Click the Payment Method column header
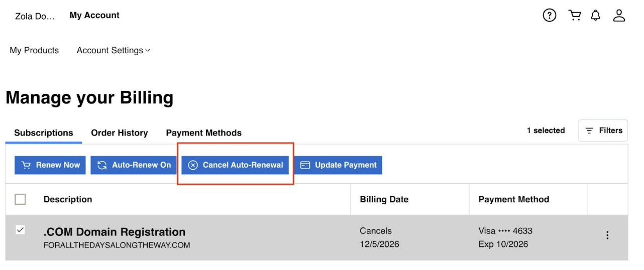The width and height of the screenshot is (644, 270). 514,199
